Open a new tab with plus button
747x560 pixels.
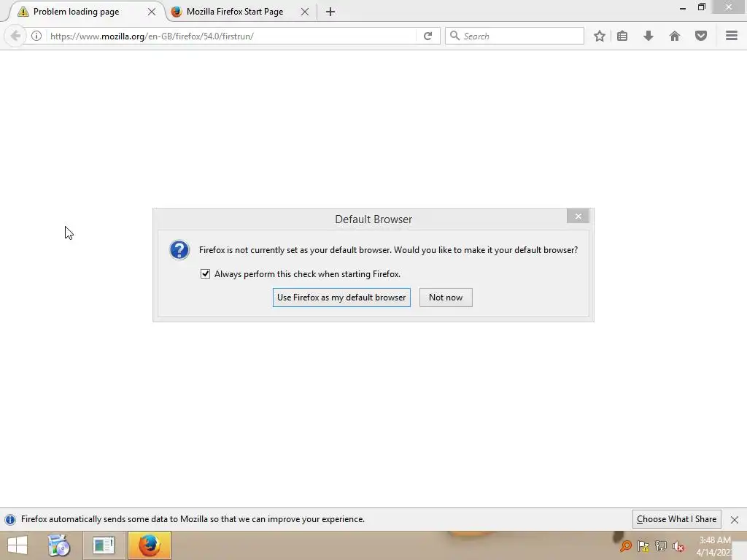tap(330, 12)
